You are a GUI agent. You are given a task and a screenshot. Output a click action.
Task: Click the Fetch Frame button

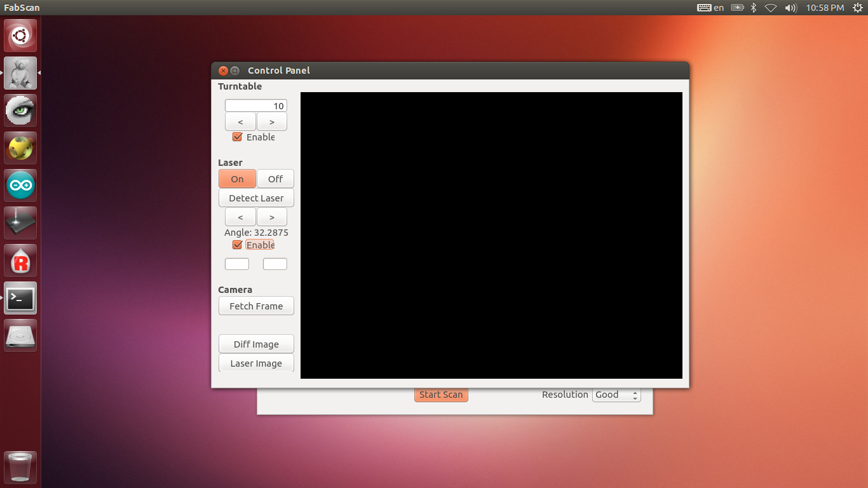[256, 306]
